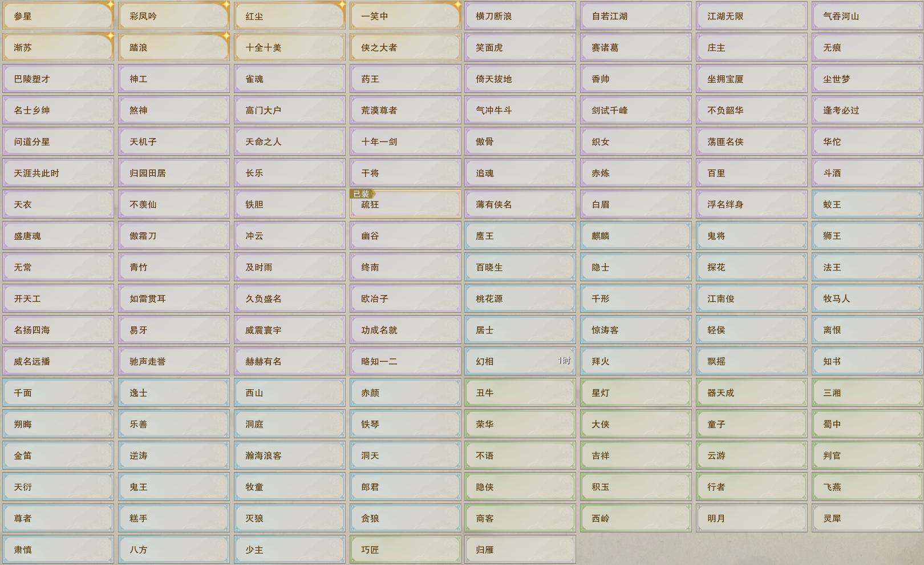Screen dimensions: 924x565
Task: Choose the 巧匠 title
Action: tap(405, 550)
